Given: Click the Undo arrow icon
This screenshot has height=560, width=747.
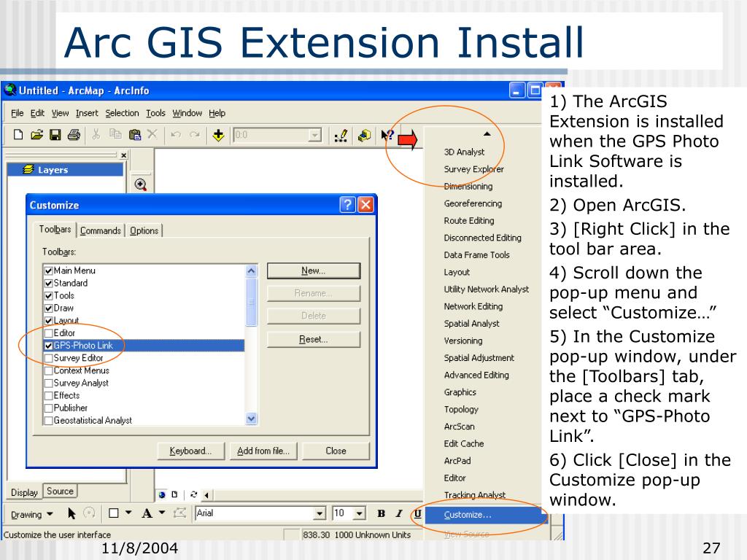Looking at the screenshot, I should 176,135.
